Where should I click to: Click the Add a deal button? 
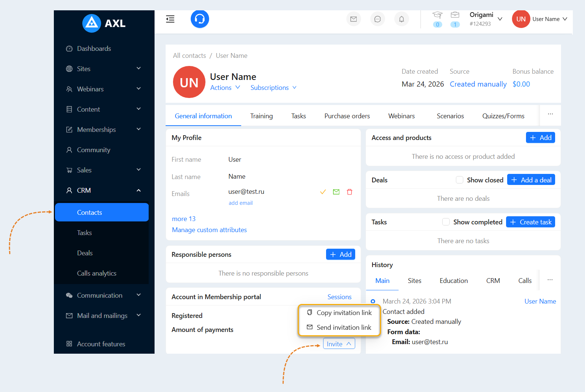531,180
